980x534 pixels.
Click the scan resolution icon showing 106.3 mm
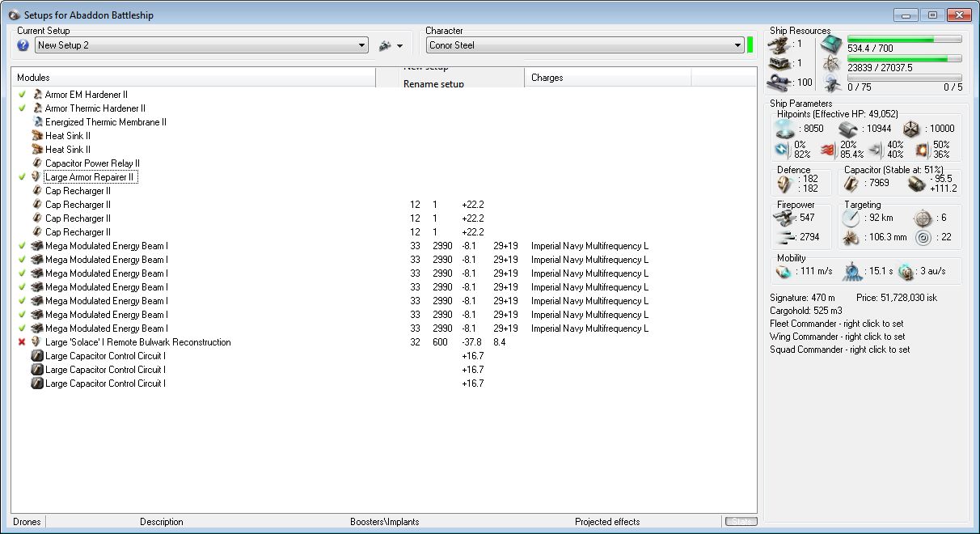coord(851,238)
